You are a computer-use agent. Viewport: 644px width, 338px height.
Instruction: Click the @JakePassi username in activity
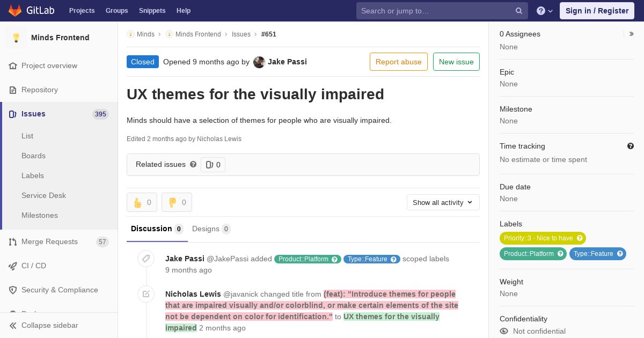click(228, 259)
